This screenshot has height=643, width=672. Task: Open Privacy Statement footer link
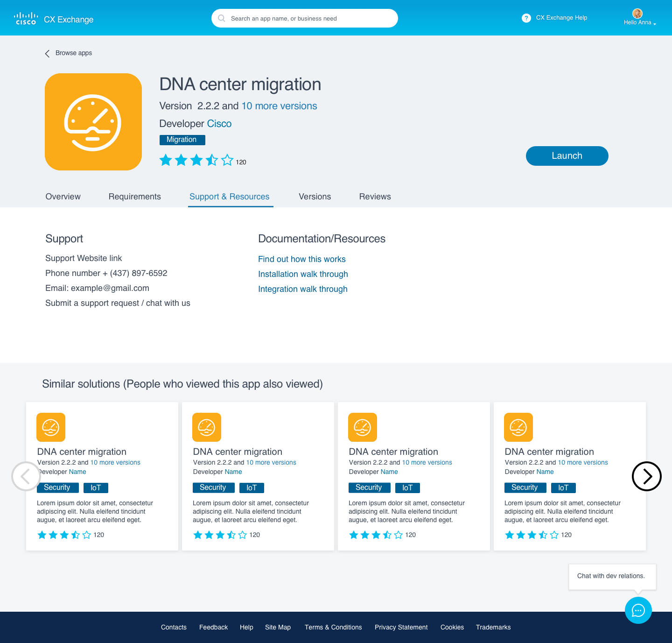tap(401, 627)
